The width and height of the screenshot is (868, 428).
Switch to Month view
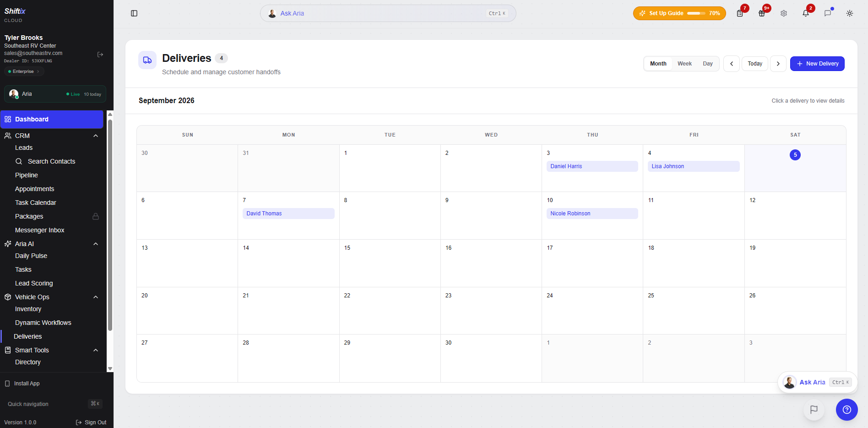pos(658,64)
